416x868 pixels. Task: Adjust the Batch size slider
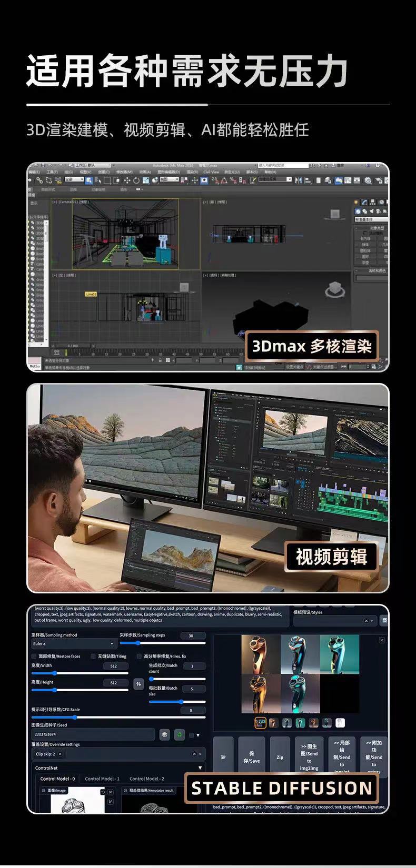pos(177,702)
